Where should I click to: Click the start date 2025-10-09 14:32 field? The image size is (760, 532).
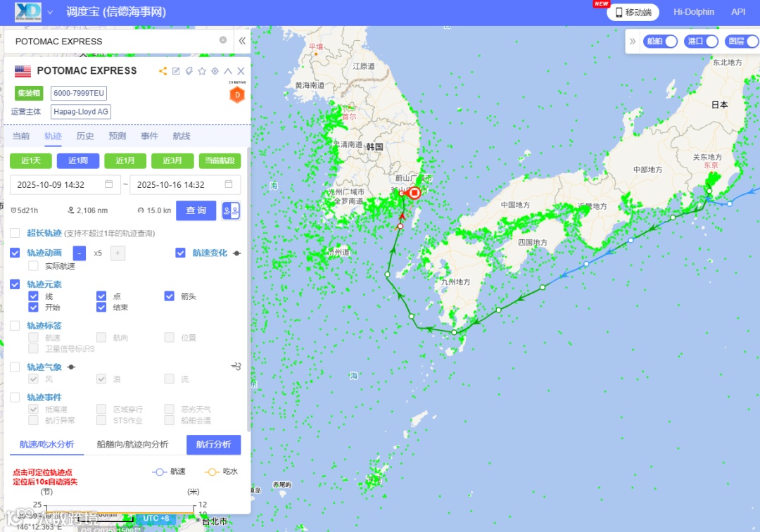[65, 184]
